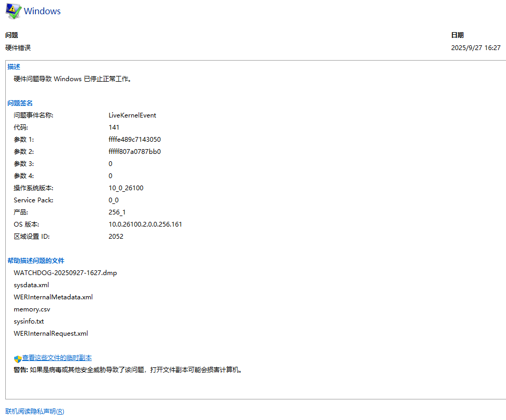Select parameter 2 value fffff807a0787bb0
The width and height of the screenshot is (506, 420).
click(x=134, y=152)
